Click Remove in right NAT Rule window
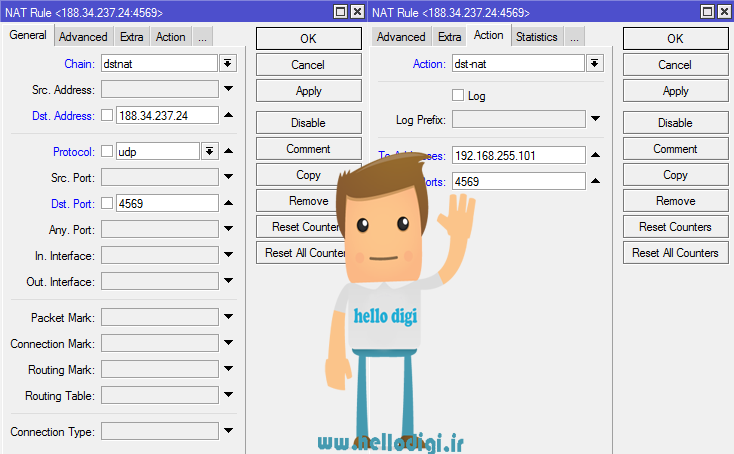Viewport: 734px width, 454px height. [675, 201]
